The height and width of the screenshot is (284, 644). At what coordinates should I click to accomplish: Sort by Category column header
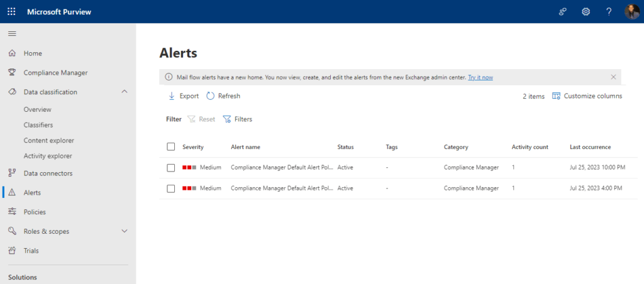point(456,147)
